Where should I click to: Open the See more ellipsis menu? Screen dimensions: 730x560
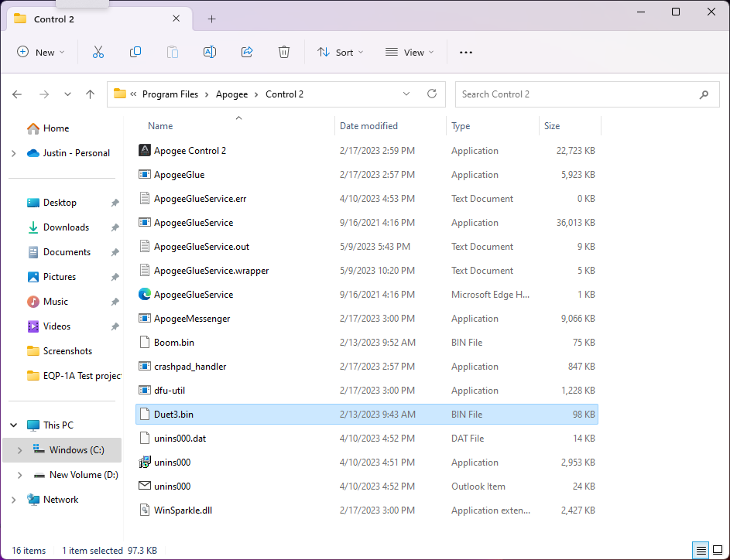click(465, 53)
